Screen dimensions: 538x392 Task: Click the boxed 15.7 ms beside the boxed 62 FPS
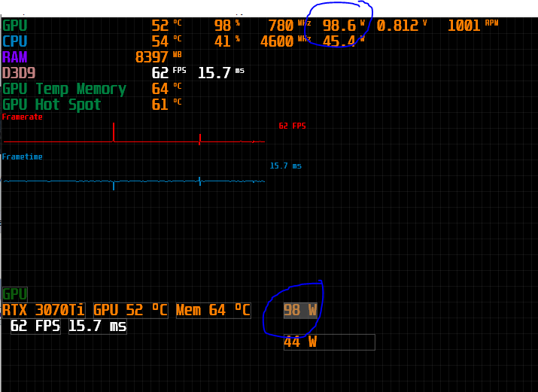[x=98, y=326]
